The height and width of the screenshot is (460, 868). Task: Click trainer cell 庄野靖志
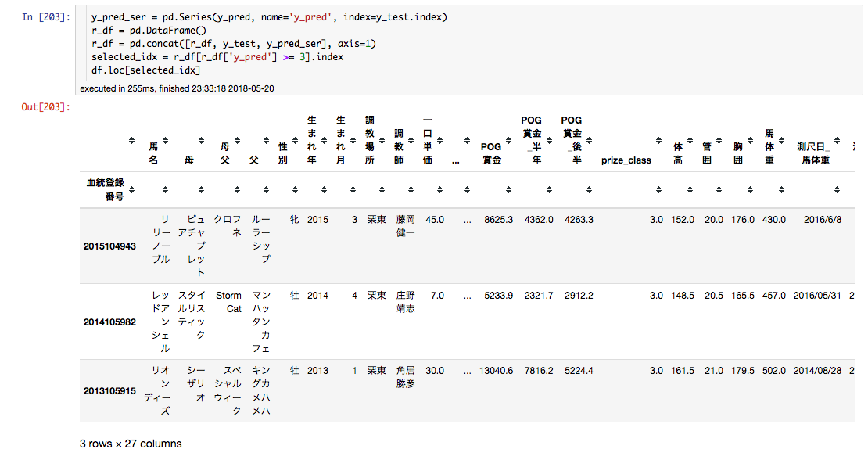coord(405,302)
